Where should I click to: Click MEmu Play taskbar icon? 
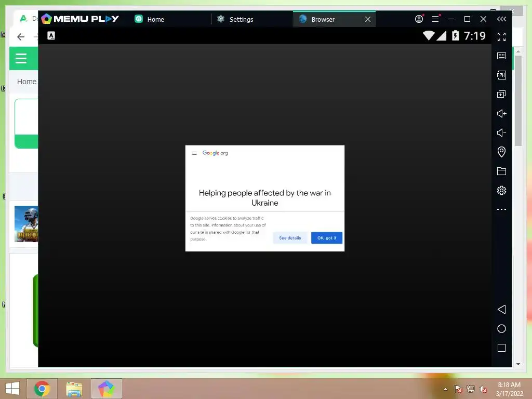point(106,389)
